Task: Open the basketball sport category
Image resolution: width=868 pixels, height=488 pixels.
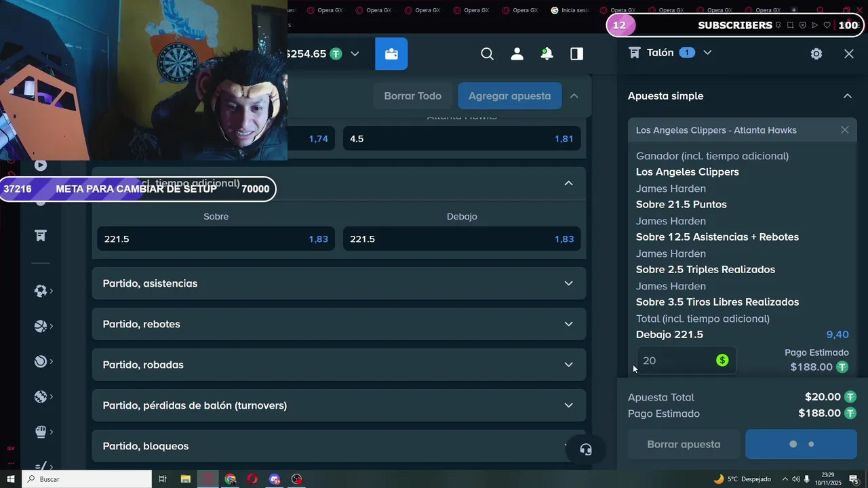Action: click(41, 326)
